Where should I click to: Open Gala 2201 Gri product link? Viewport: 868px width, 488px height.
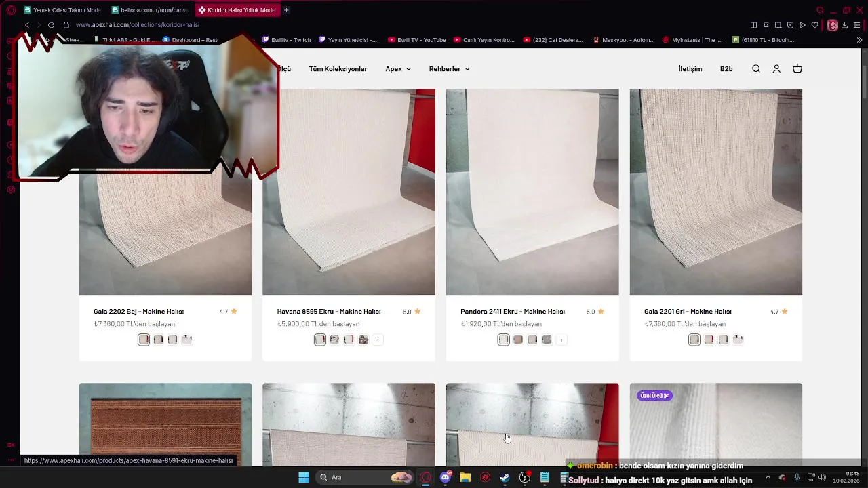pyautogui.click(x=688, y=312)
